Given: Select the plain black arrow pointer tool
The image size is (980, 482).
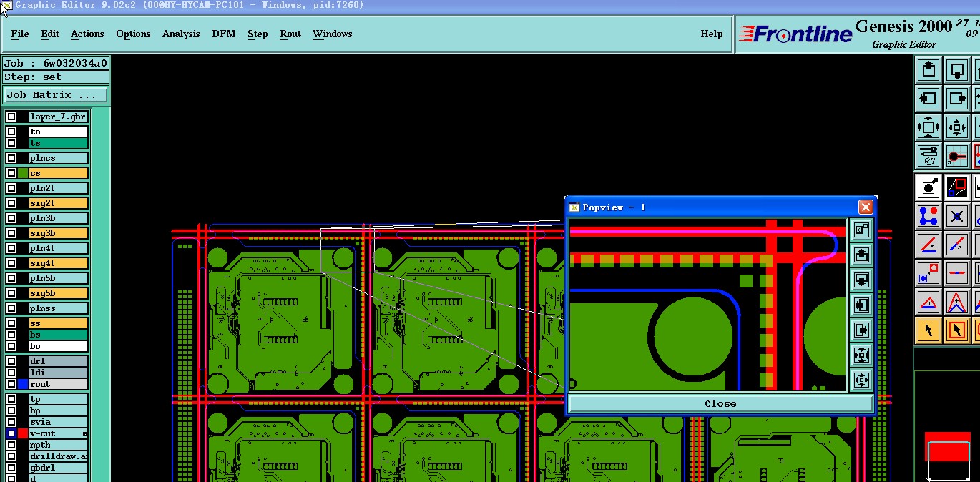Looking at the screenshot, I should coord(928,330).
